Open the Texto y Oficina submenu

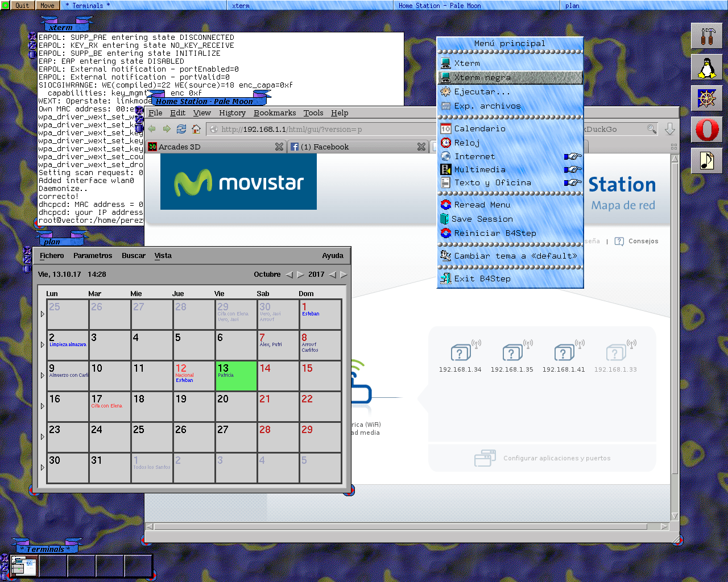pos(510,182)
